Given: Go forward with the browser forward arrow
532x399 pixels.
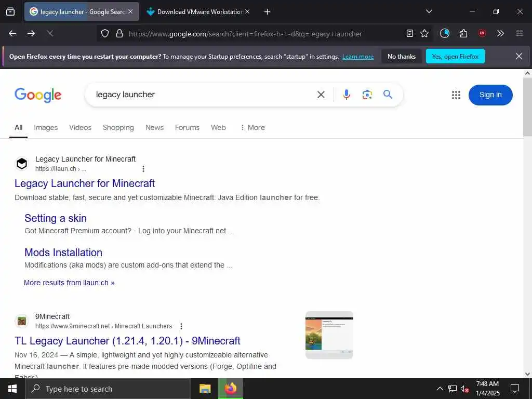Looking at the screenshot, I should pos(31,33).
